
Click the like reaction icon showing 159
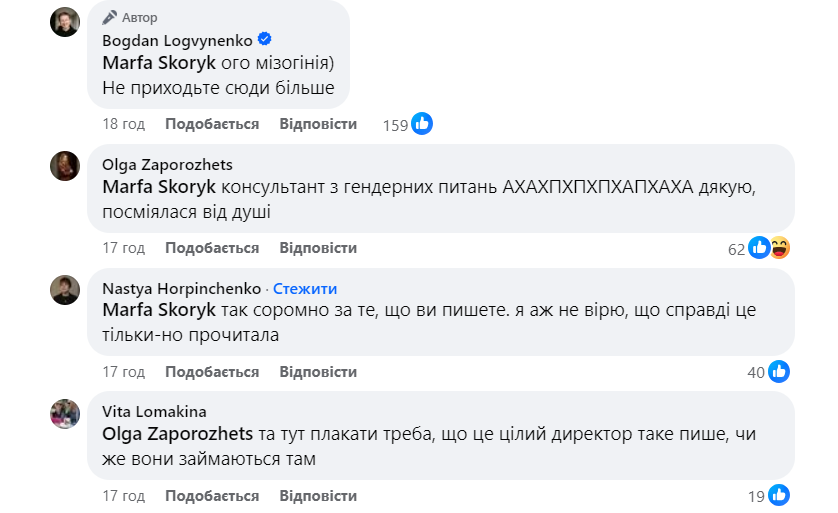pyautogui.click(x=422, y=124)
